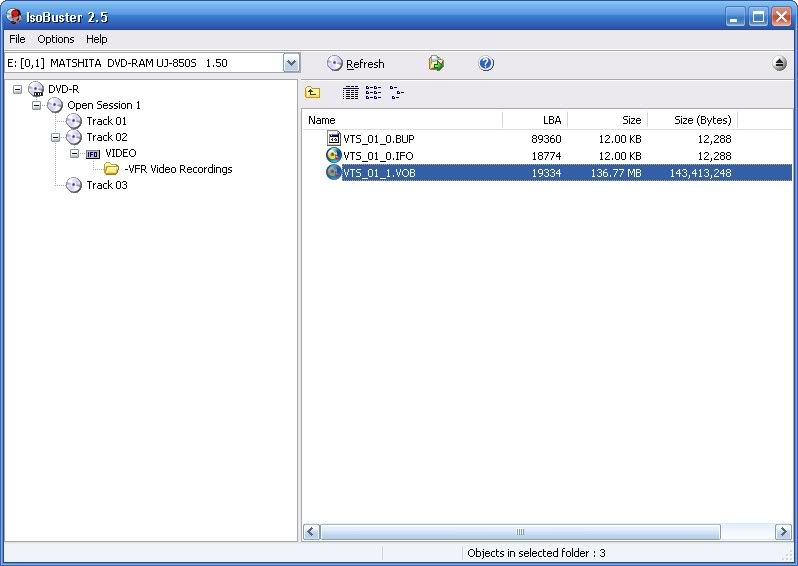Select file name VTS_01_0.IFO
The width and height of the screenshot is (798, 566).
[378, 156]
